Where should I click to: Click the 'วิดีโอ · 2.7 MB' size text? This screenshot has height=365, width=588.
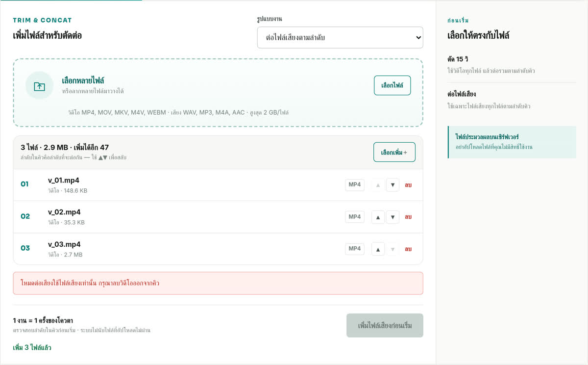pos(65,255)
